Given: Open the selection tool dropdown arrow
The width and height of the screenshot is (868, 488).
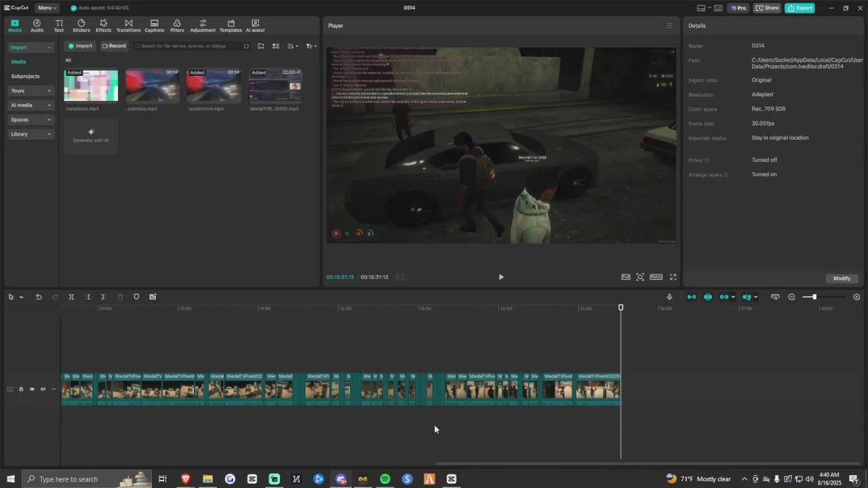Looking at the screenshot, I should (x=22, y=297).
